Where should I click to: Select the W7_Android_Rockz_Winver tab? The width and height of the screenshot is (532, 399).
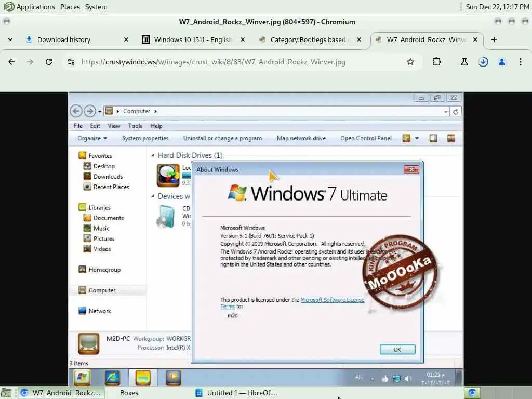(x=427, y=39)
